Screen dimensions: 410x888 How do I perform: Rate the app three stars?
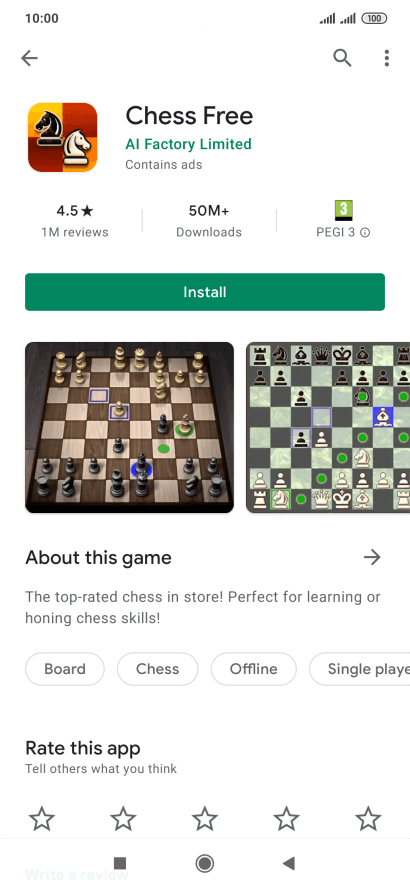204,819
